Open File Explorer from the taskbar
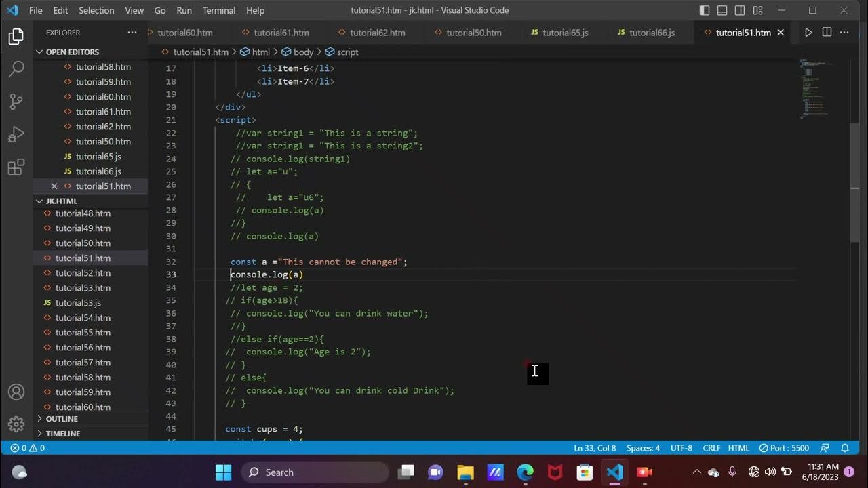 [x=465, y=472]
